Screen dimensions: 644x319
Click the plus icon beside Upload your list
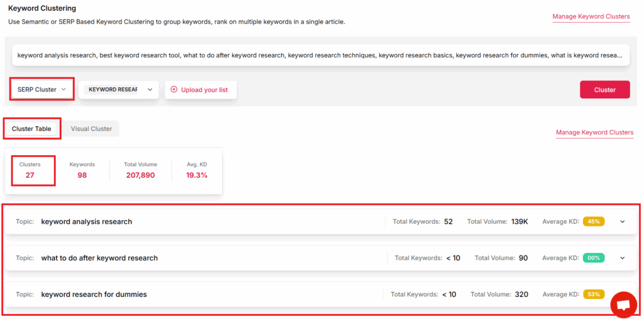click(x=174, y=89)
